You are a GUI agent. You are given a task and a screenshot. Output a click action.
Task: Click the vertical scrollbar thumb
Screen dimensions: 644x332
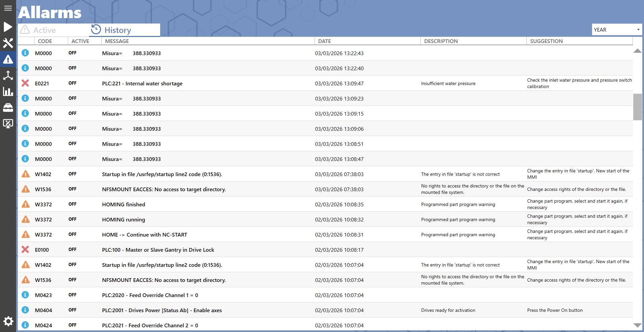click(x=637, y=107)
